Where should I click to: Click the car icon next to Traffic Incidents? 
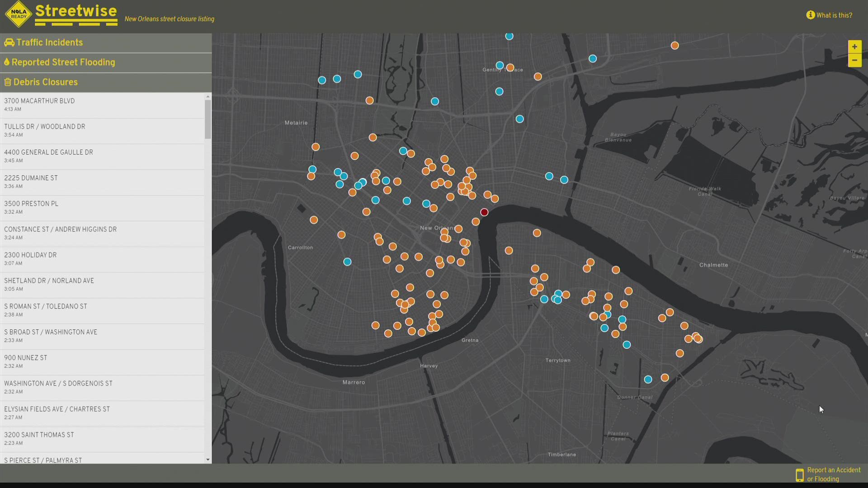point(9,42)
